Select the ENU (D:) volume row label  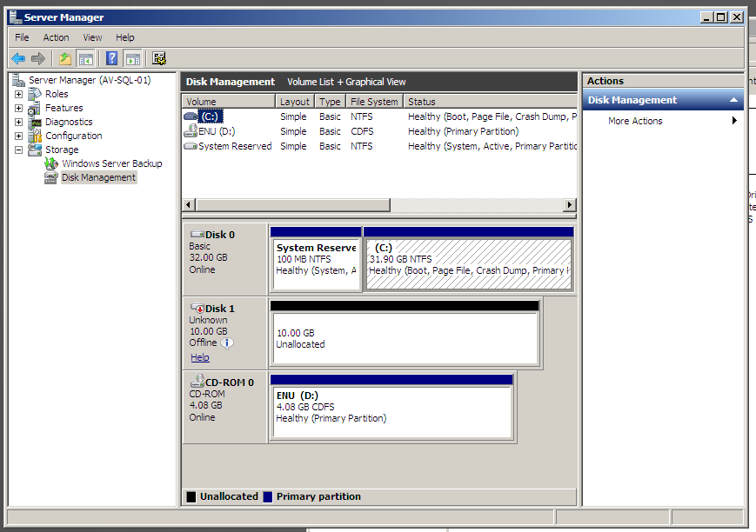pyautogui.click(x=217, y=131)
